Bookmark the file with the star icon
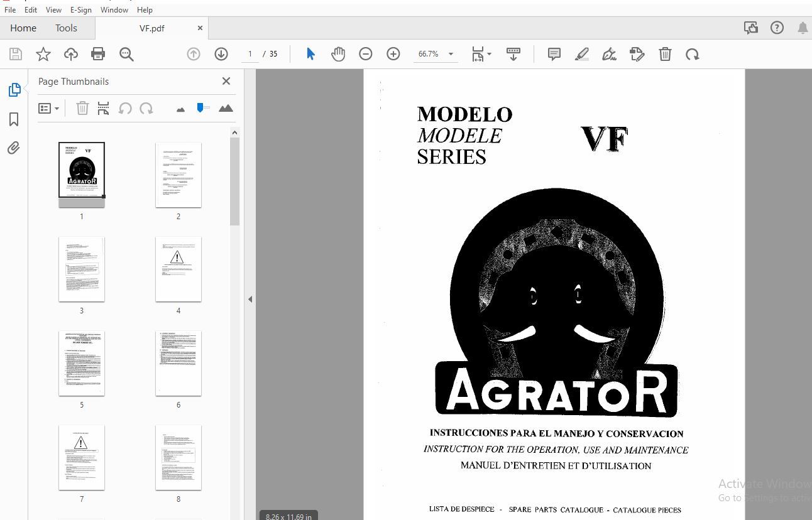The image size is (812, 520). pyautogui.click(x=43, y=54)
